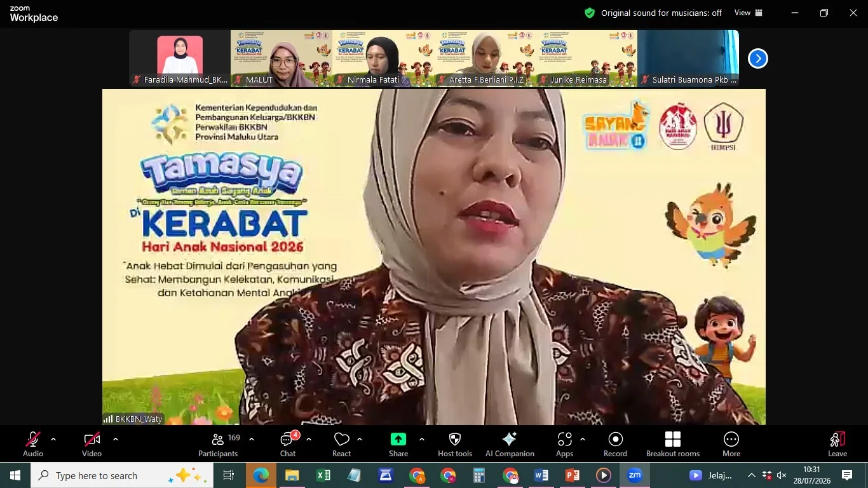Image resolution: width=868 pixels, height=488 pixels.
Task: Leave the meeting
Action: pyautogui.click(x=837, y=444)
